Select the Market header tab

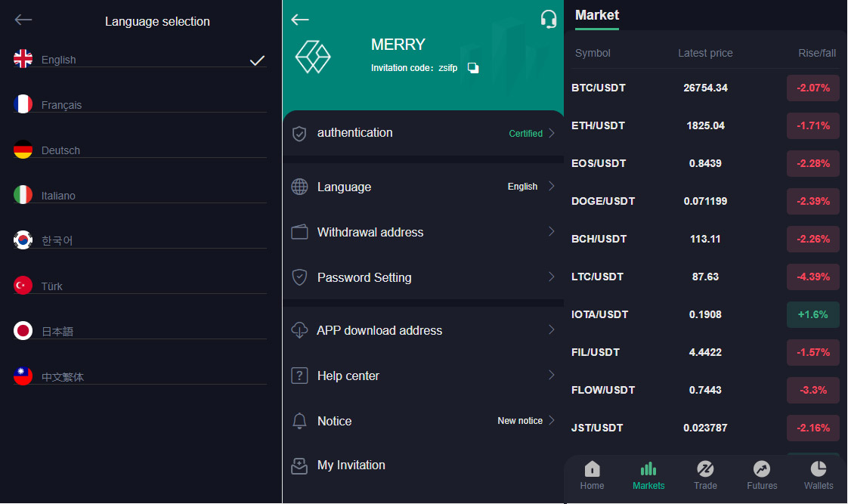click(x=596, y=15)
